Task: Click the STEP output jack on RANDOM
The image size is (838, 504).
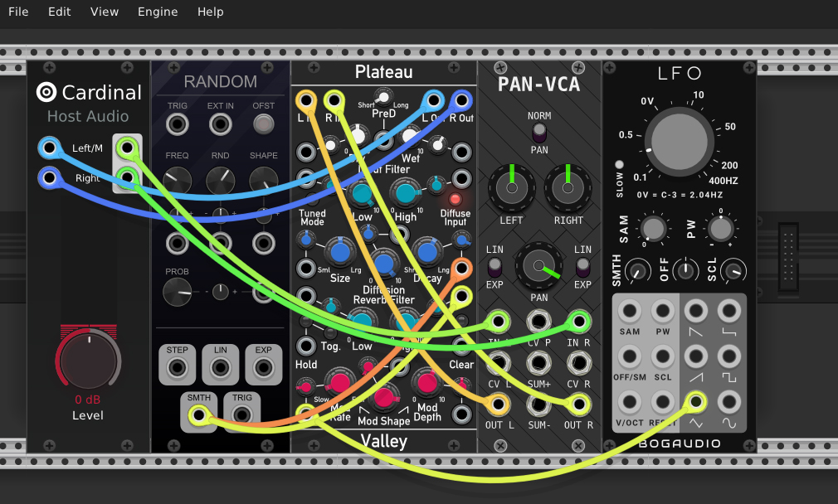Action: (x=177, y=369)
